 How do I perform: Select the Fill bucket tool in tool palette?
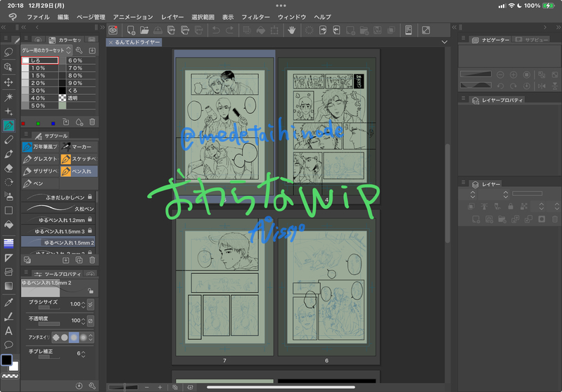[x=8, y=225]
